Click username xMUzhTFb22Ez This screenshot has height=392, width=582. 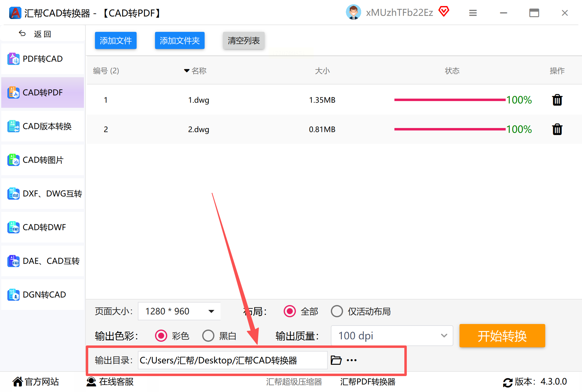pyautogui.click(x=399, y=13)
